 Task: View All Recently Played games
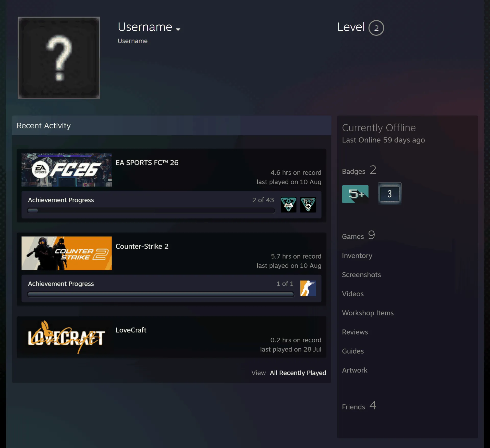[x=298, y=373]
